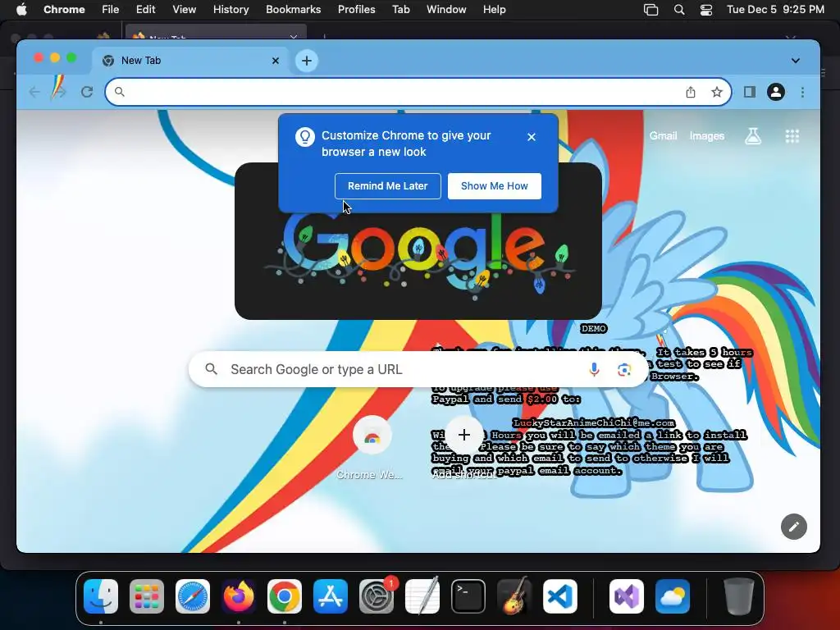Open the File menu
This screenshot has width=840, height=630.
[111, 10]
